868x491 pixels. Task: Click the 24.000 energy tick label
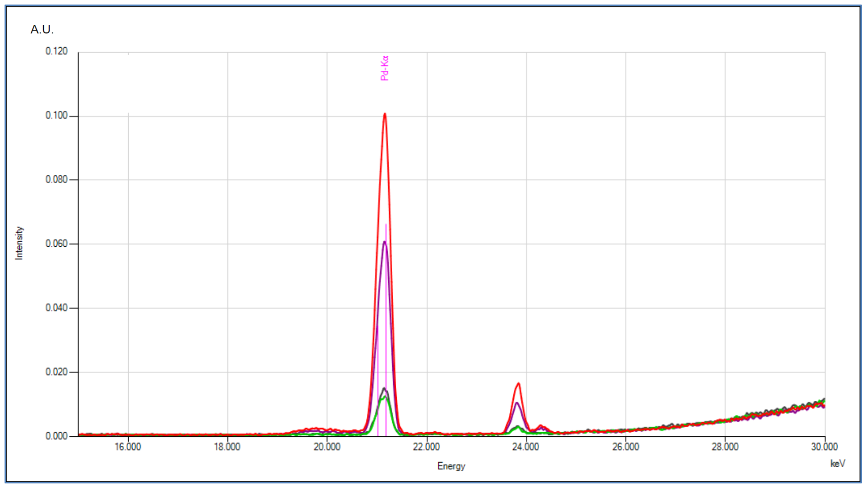click(525, 446)
